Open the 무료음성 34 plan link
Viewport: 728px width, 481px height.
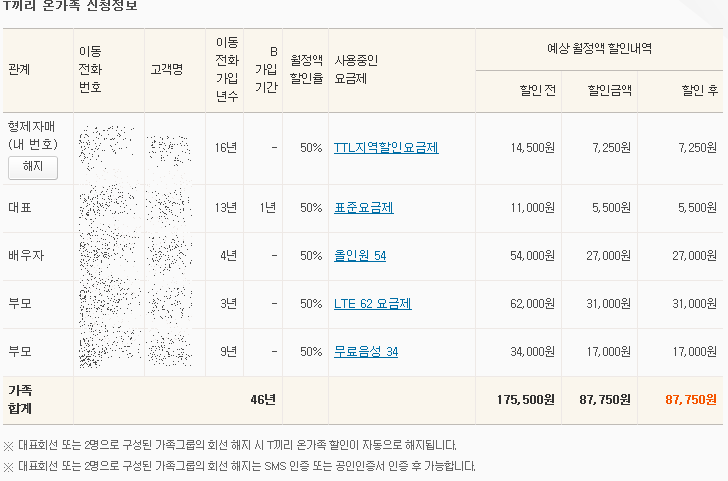pyautogui.click(x=366, y=352)
